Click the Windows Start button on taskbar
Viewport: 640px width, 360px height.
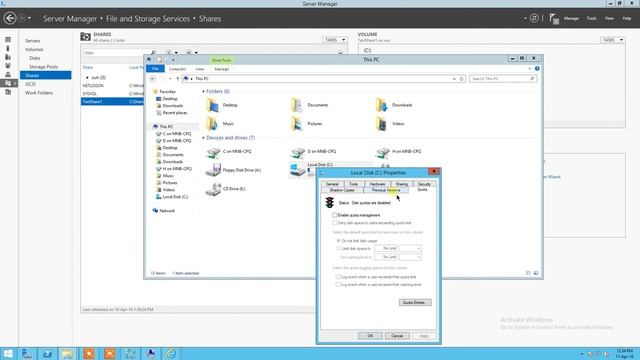click(x=8, y=353)
